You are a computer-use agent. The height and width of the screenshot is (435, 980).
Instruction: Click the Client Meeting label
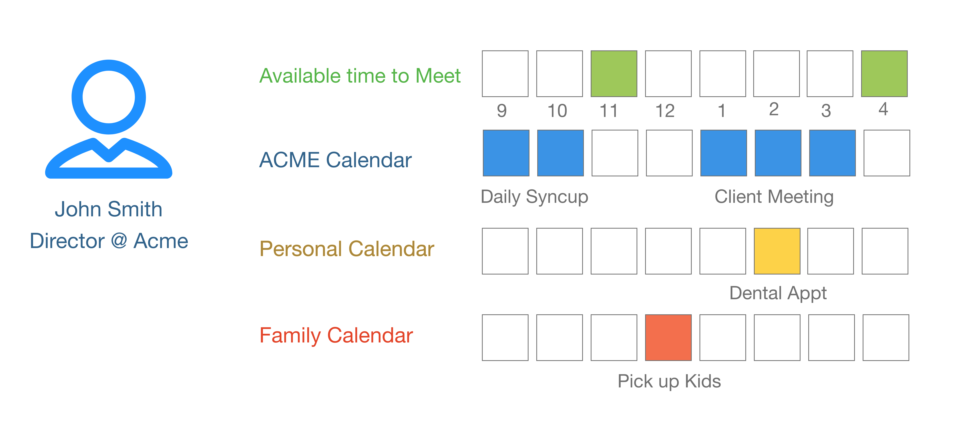[x=774, y=197]
